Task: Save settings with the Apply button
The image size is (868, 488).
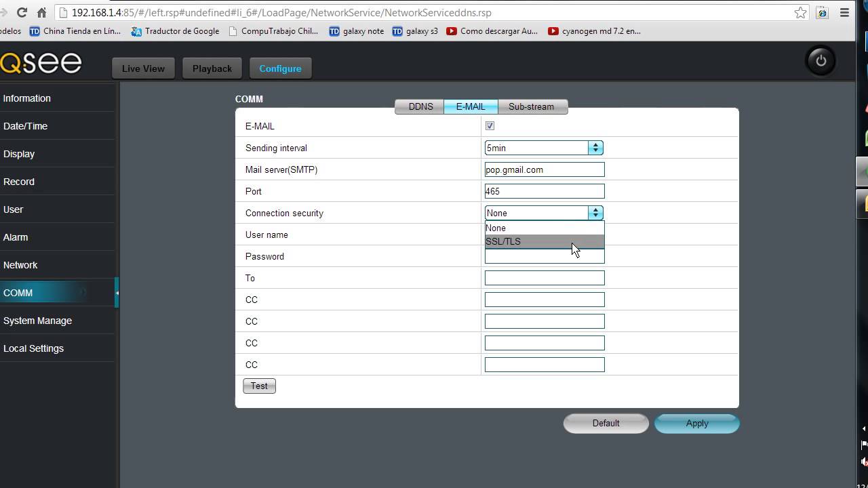Action: click(x=697, y=424)
